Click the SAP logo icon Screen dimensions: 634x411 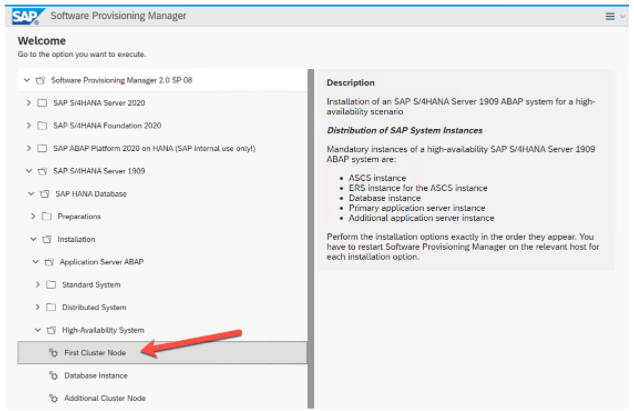click(25, 16)
